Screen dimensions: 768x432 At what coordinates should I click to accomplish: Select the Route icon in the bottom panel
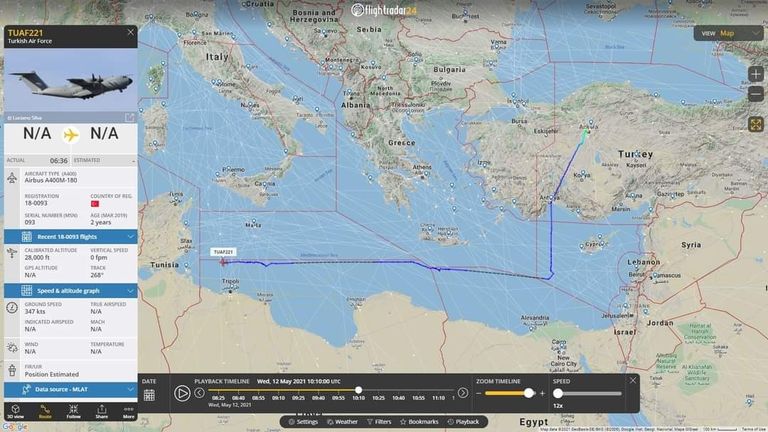(x=45, y=411)
